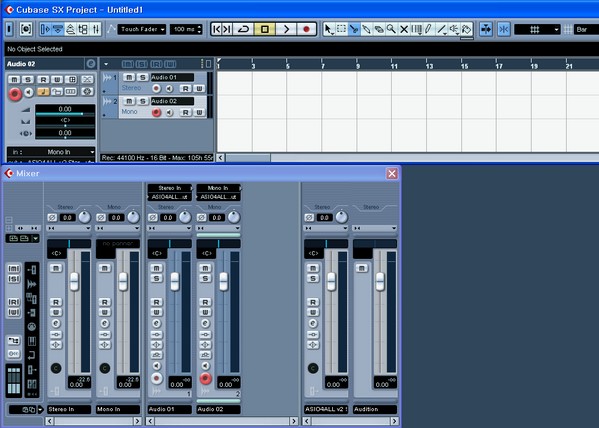
Task: Toggle input phase on Stereo In channel
Action: click(52, 217)
